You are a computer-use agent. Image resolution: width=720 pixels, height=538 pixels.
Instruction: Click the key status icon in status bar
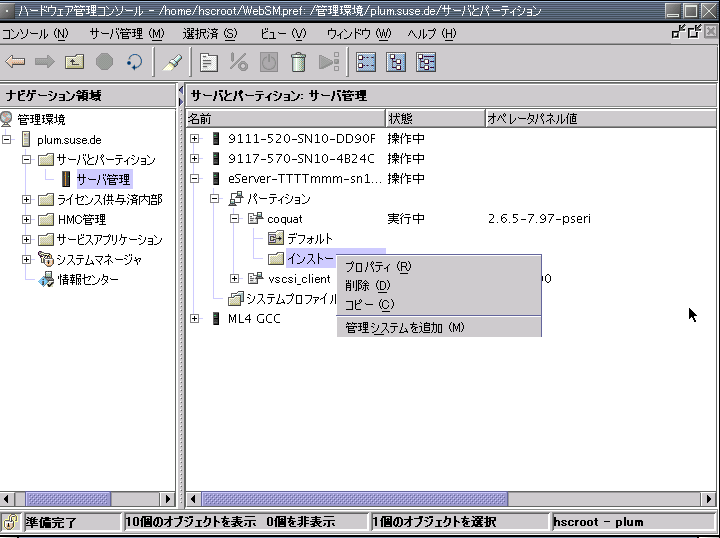11,521
